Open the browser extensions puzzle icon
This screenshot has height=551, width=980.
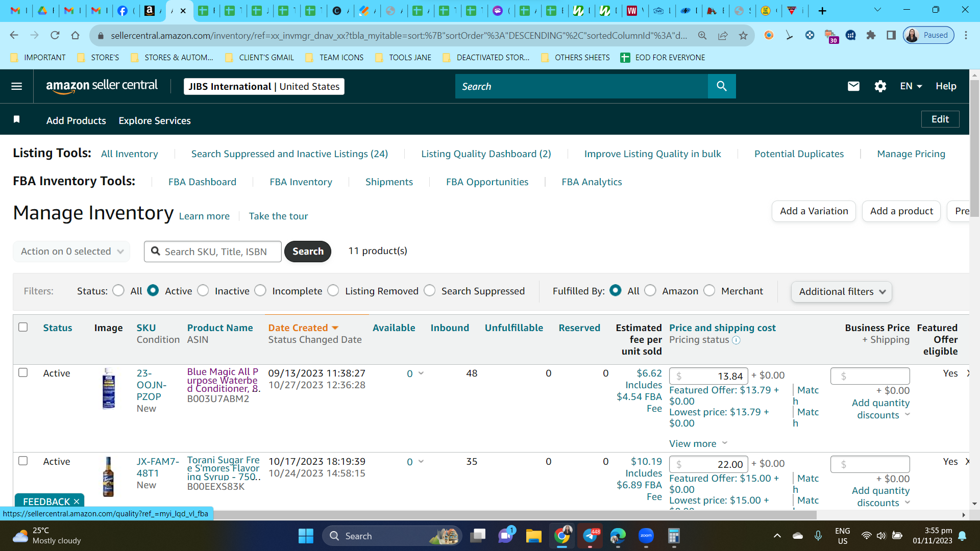coord(871,35)
